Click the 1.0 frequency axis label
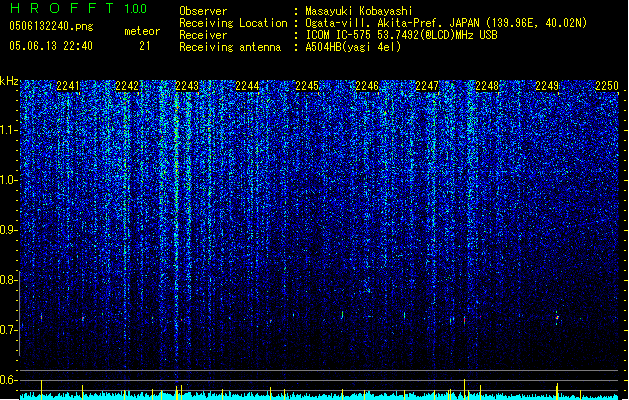629x400 pixels. click(8, 180)
